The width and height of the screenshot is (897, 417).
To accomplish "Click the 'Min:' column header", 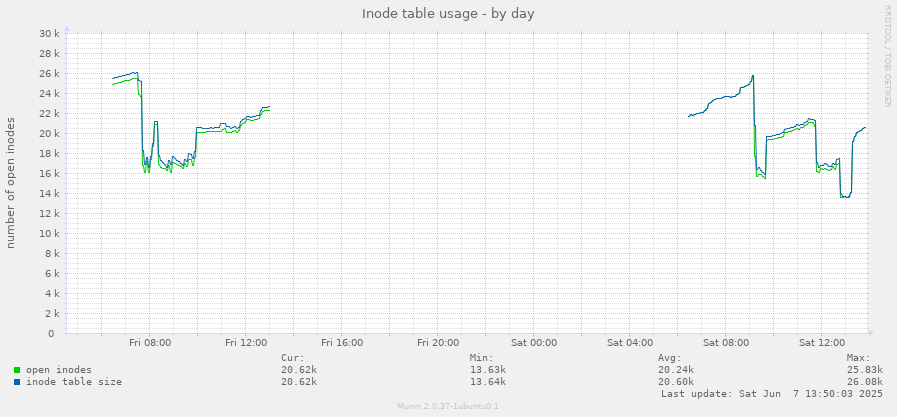I will tap(482, 358).
